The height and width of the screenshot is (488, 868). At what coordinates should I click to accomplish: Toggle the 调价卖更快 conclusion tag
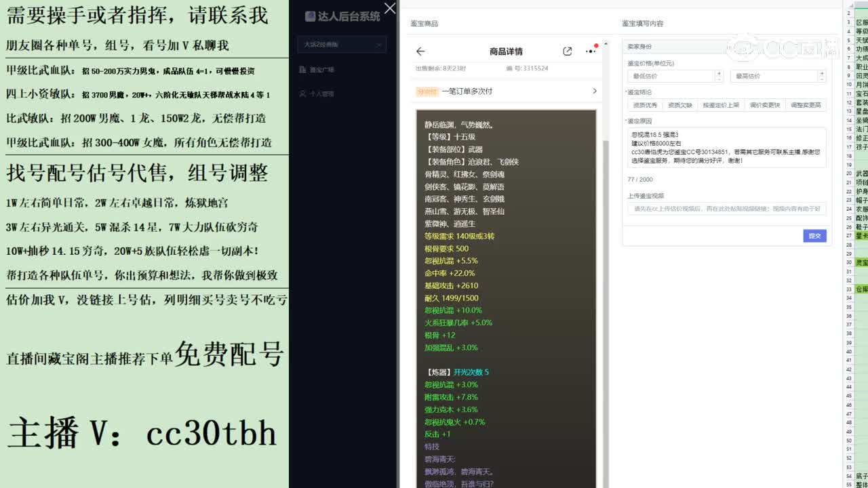pyautogui.click(x=765, y=104)
